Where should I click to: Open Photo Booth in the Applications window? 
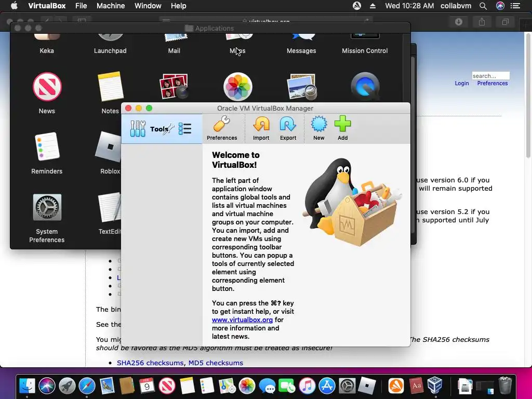(x=174, y=87)
